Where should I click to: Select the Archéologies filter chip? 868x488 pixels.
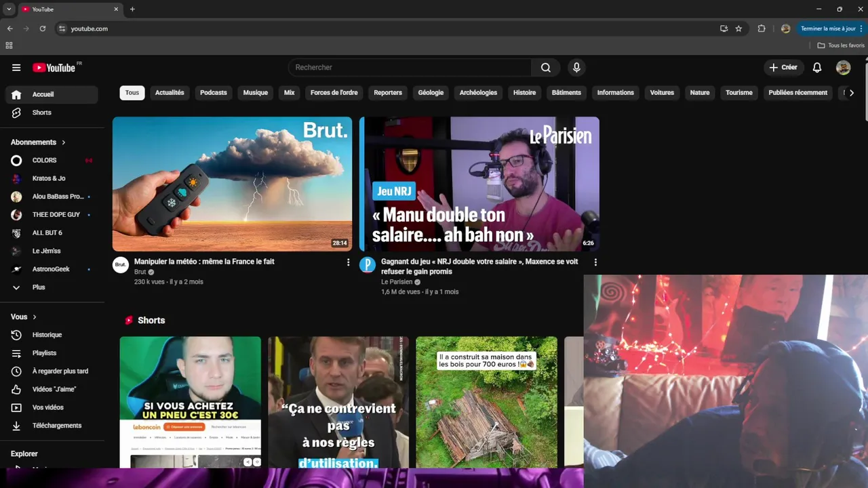tap(478, 93)
